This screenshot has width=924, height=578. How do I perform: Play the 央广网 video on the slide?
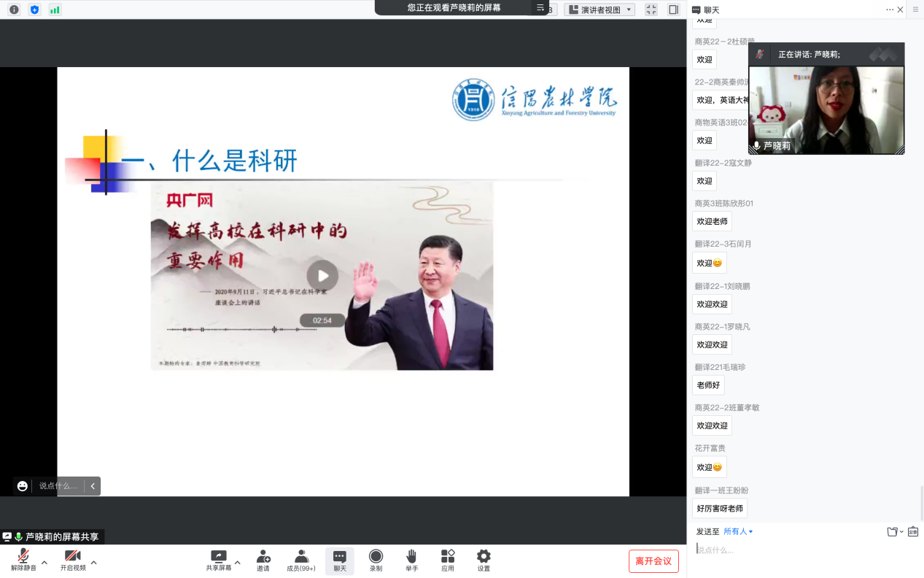(322, 276)
